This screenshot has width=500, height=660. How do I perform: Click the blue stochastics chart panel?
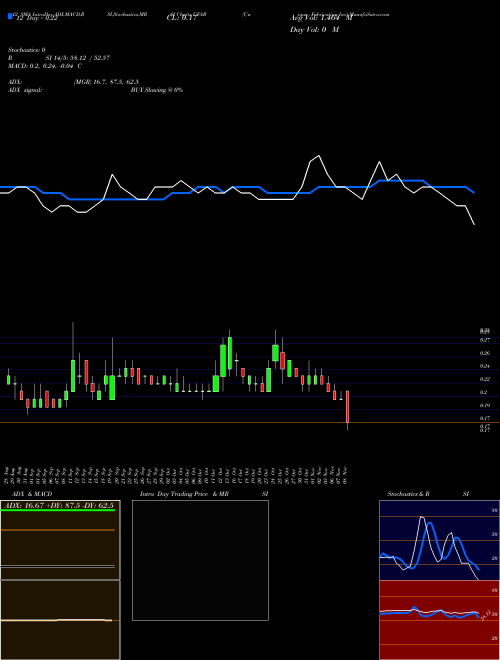[x=439, y=540]
